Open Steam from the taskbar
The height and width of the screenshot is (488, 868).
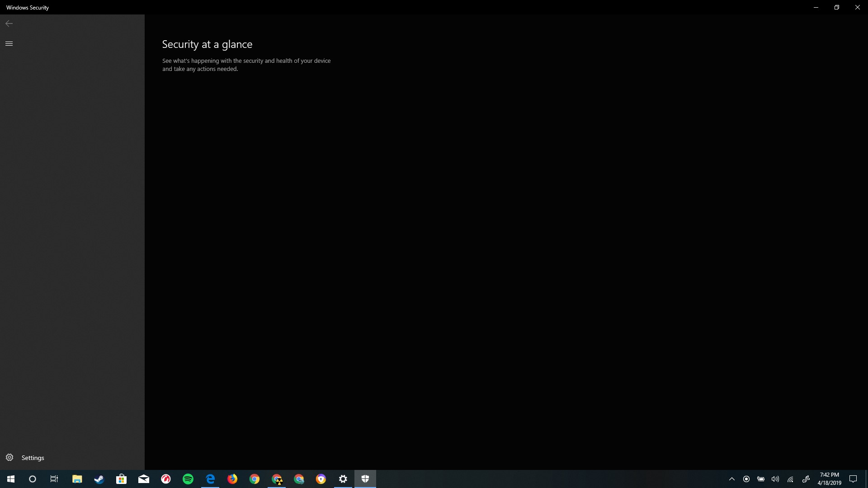(99, 479)
